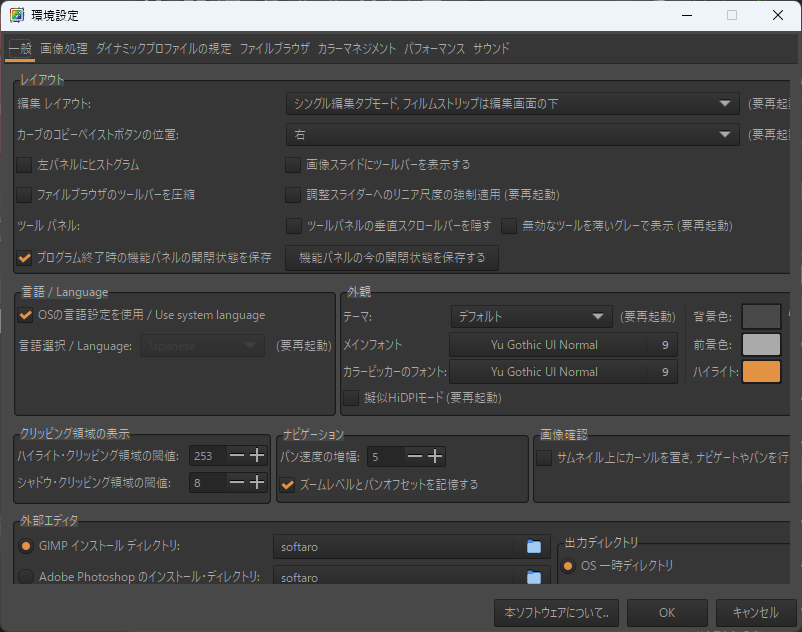
Task: Open the テーマ dropdown set to デフォルト
Action: click(530, 317)
